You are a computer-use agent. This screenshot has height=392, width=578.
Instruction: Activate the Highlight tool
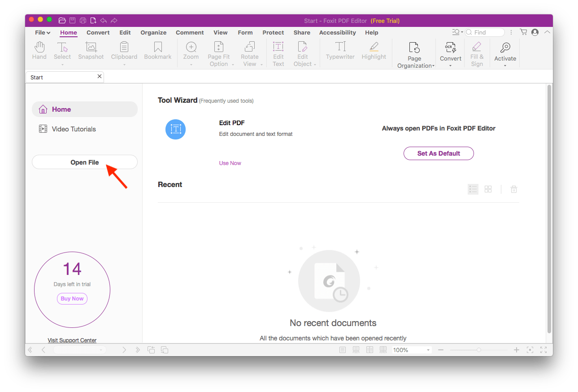(374, 51)
